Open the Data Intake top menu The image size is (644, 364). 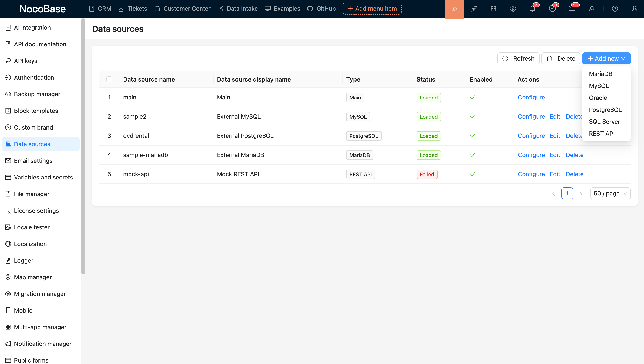click(x=237, y=9)
